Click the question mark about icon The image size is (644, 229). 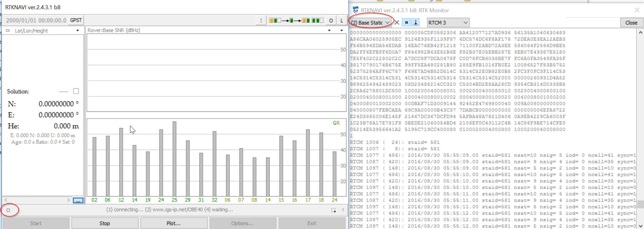click(343, 210)
